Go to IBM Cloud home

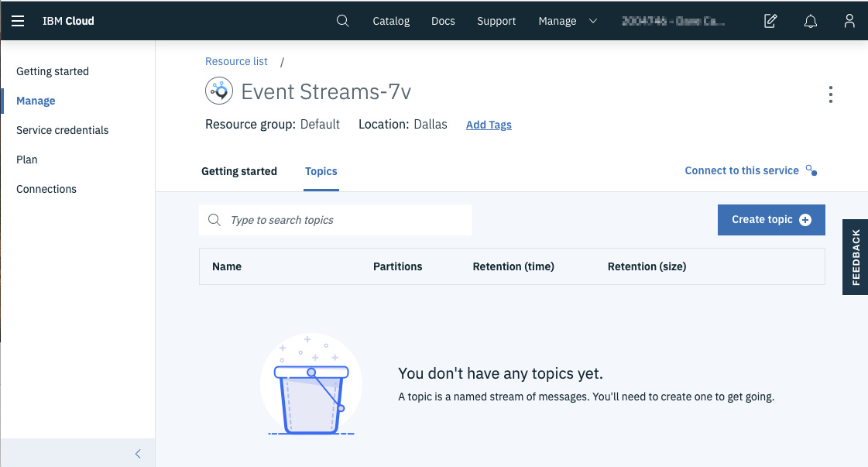pos(68,21)
